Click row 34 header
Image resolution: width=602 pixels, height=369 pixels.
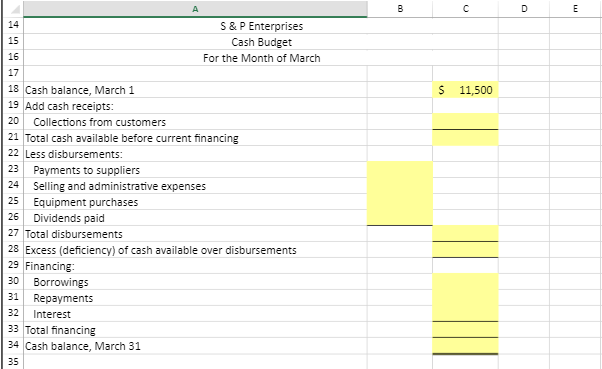[13, 346]
